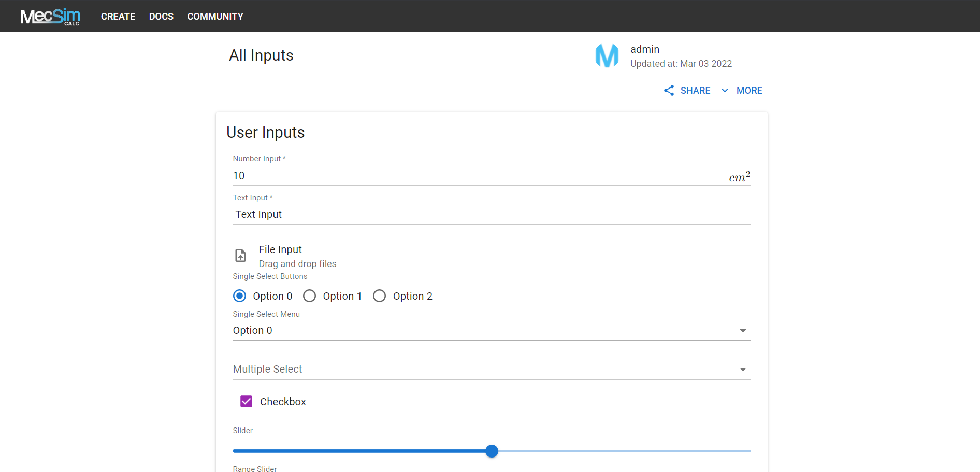Uncheck the purple Checkbox
980x472 pixels.
(x=247, y=402)
